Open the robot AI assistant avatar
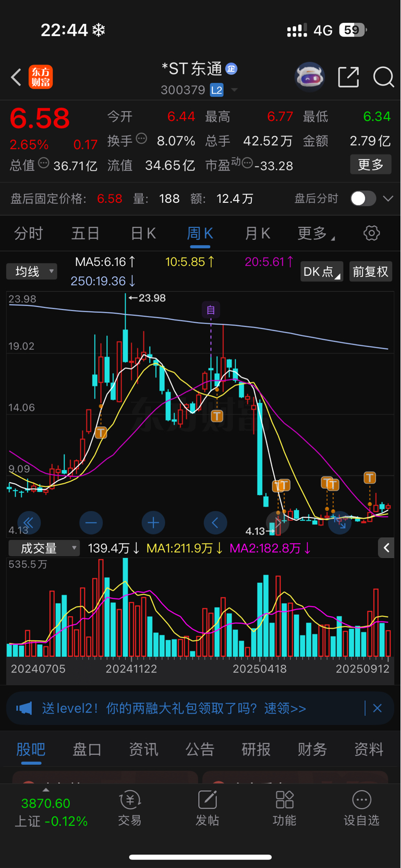 [x=310, y=77]
